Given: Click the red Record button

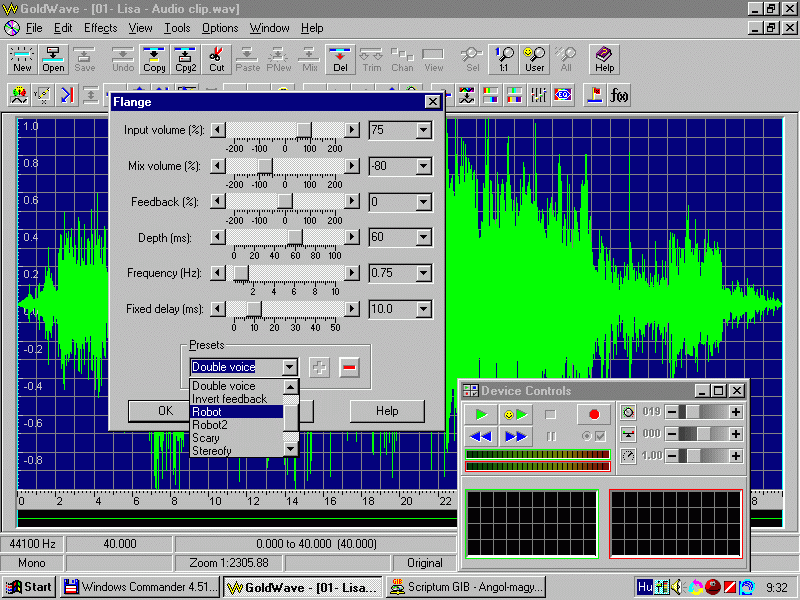Looking at the screenshot, I should click(x=594, y=414).
